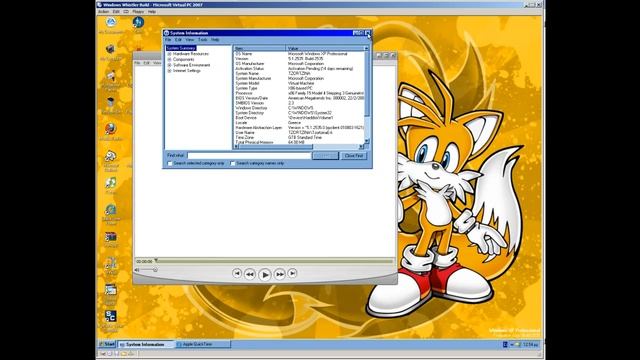
Task: Open the QuickTime window File menu
Action: [138, 63]
